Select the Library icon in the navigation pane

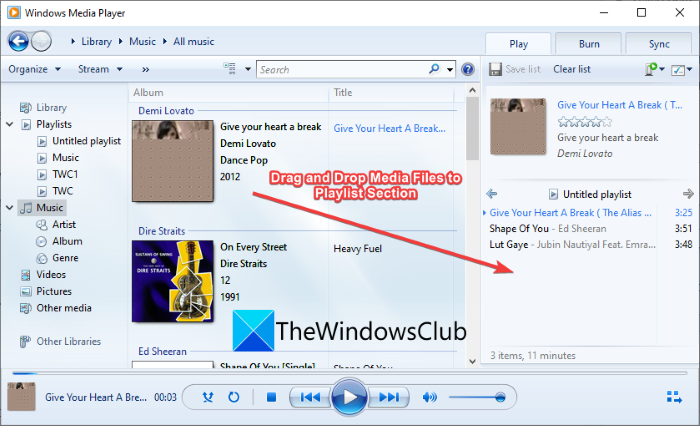point(25,108)
